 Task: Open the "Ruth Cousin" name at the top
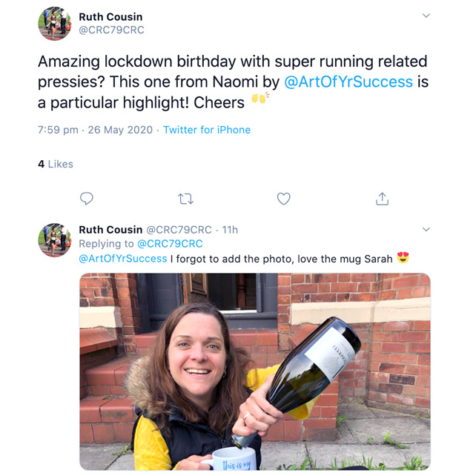click(x=112, y=16)
